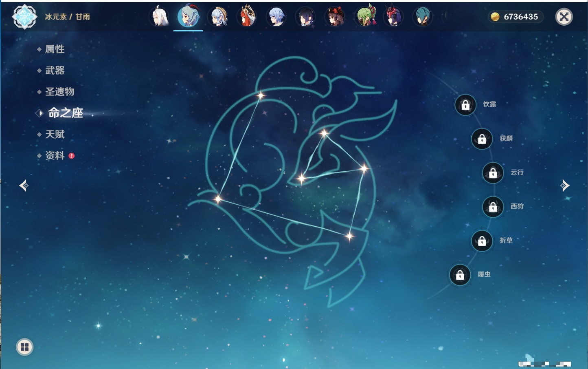Open the locked constellation 云行
The height and width of the screenshot is (369, 588).
493,173
